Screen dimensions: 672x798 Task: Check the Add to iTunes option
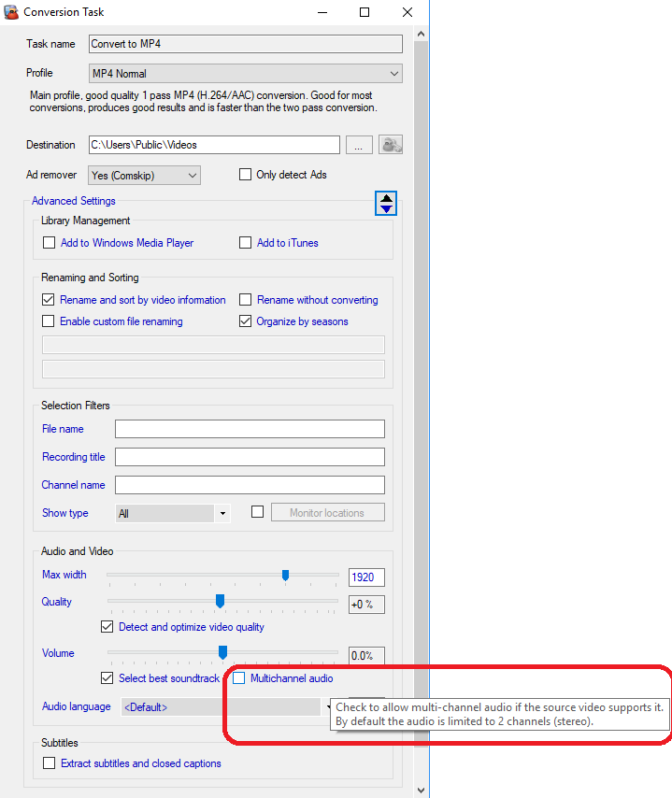coord(246,243)
